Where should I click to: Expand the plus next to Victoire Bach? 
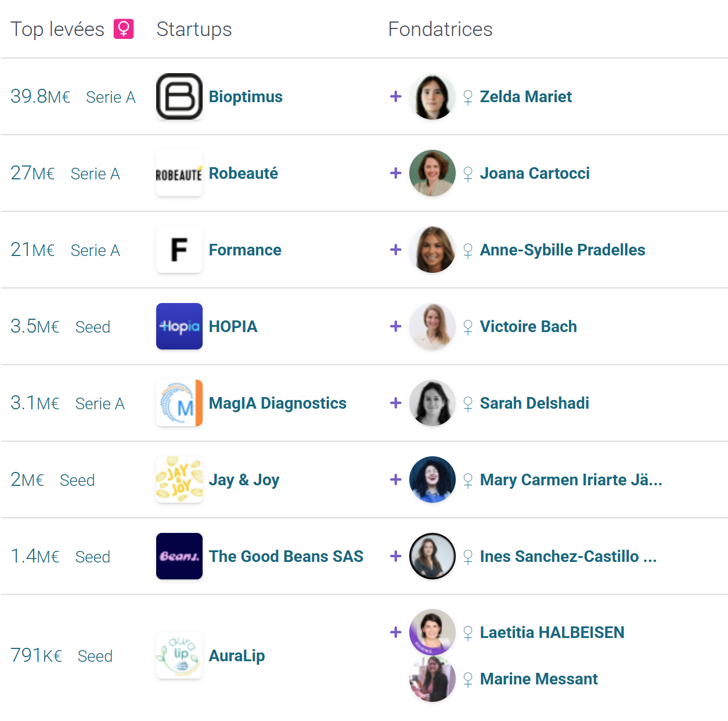(396, 326)
